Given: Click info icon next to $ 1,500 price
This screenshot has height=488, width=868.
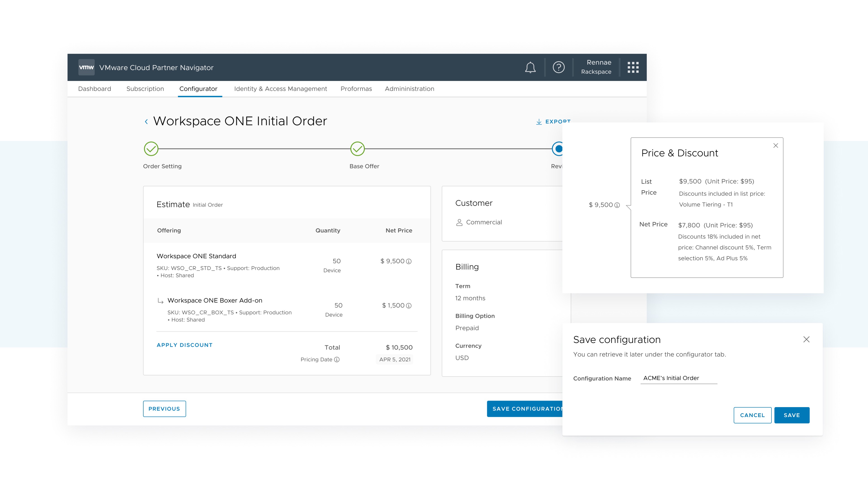Looking at the screenshot, I should coord(409,306).
